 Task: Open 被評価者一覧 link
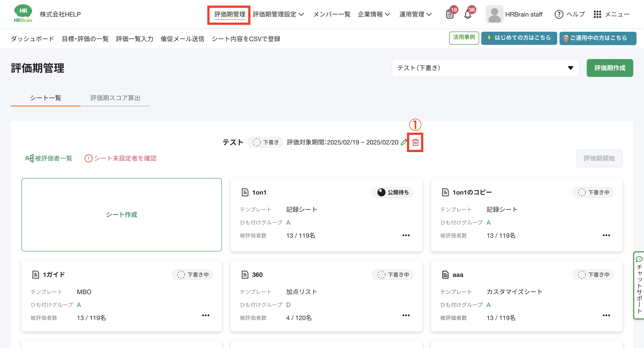coord(53,158)
